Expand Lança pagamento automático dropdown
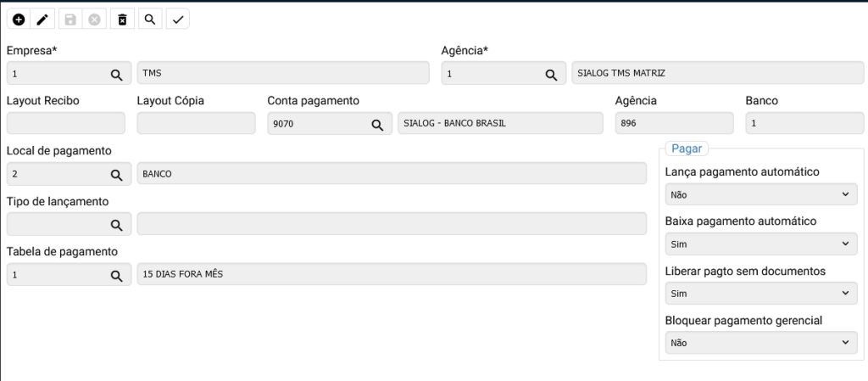The image size is (868, 381). (x=760, y=194)
